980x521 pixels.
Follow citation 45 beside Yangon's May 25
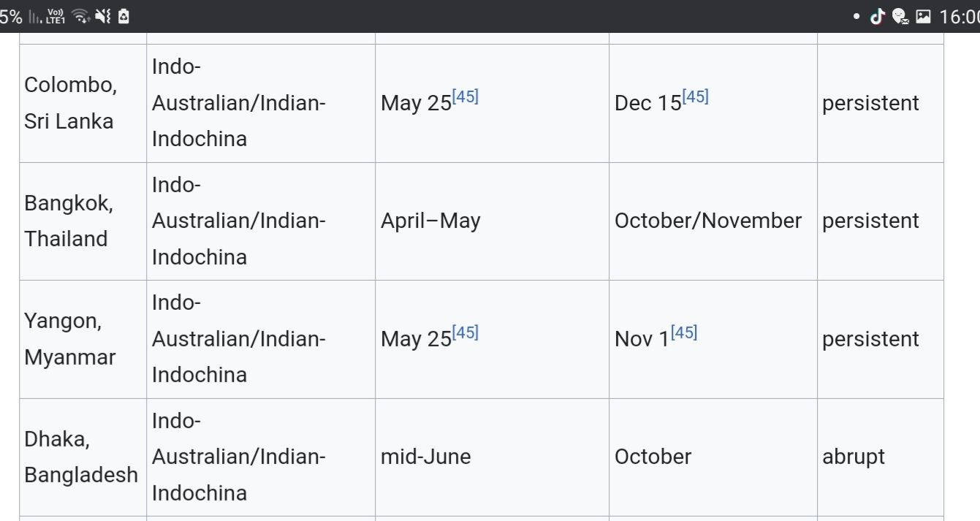465,333
